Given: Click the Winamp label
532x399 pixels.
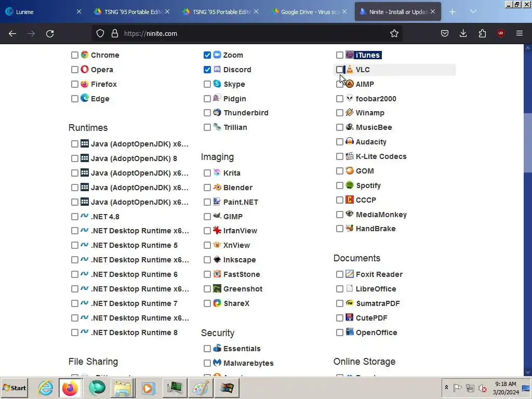Looking at the screenshot, I should [x=370, y=113].
